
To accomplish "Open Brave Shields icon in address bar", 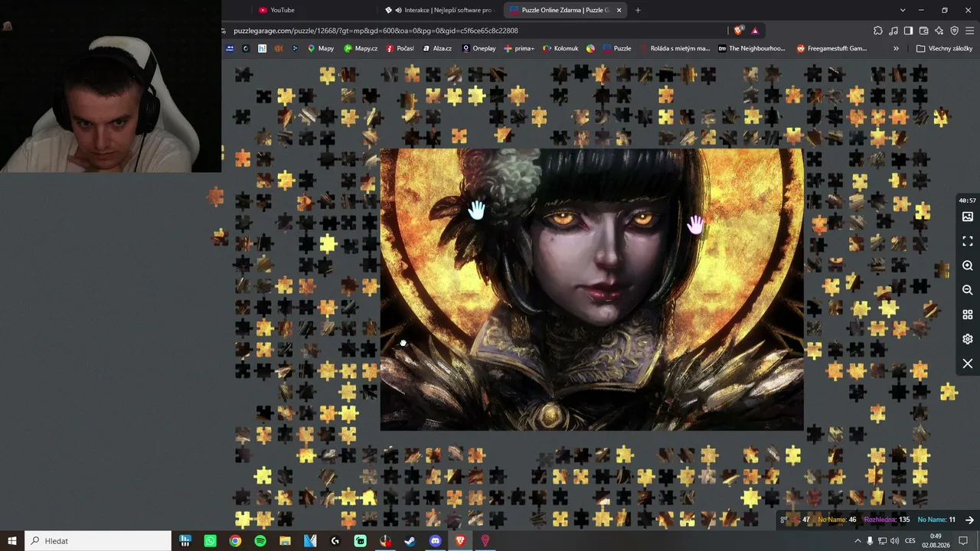I will coord(738,31).
